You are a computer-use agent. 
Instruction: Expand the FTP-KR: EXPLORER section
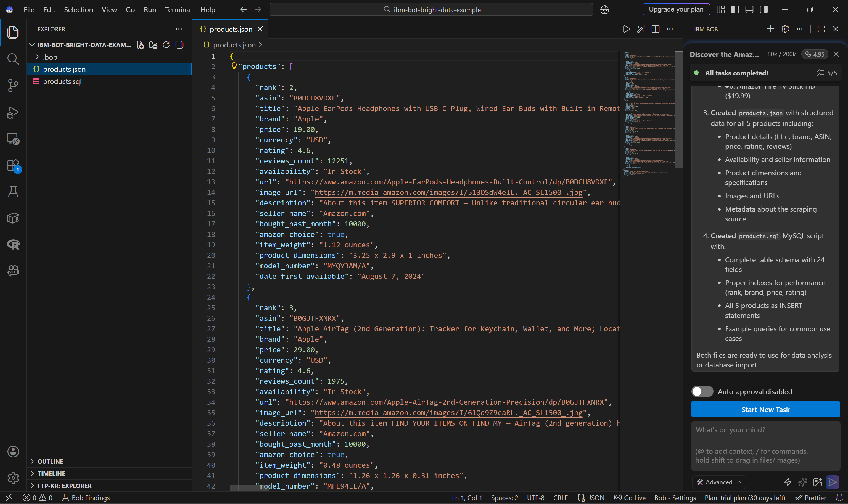tap(109, 486)
